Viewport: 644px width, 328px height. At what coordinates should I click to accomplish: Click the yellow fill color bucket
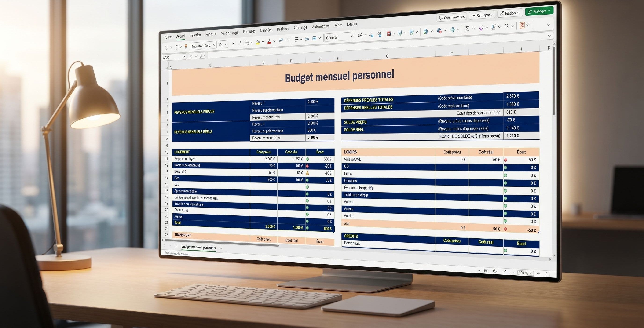point(258,42)
